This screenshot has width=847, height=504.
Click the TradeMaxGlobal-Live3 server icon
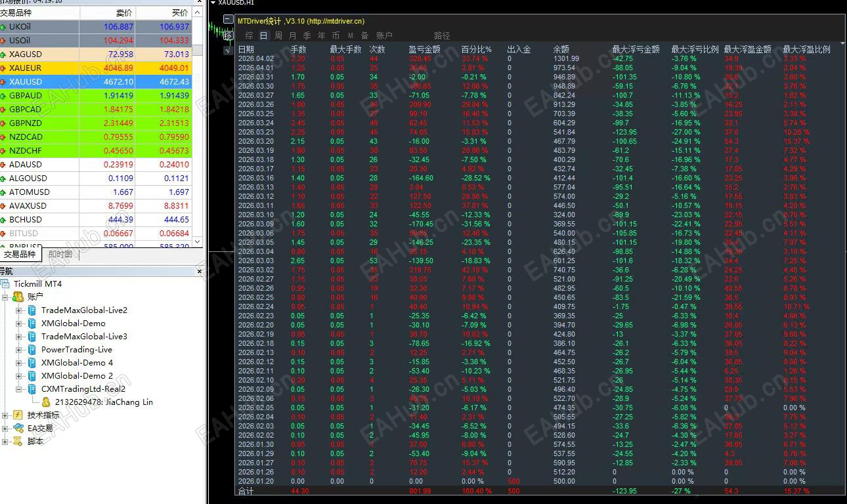coord(32,336)
